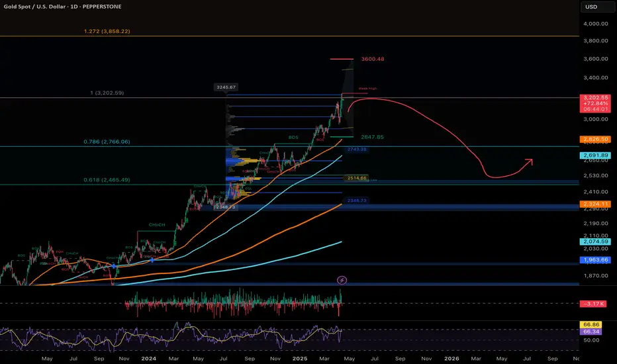
Task: Click the 2025 label on time axis
Action: point(300,359)
